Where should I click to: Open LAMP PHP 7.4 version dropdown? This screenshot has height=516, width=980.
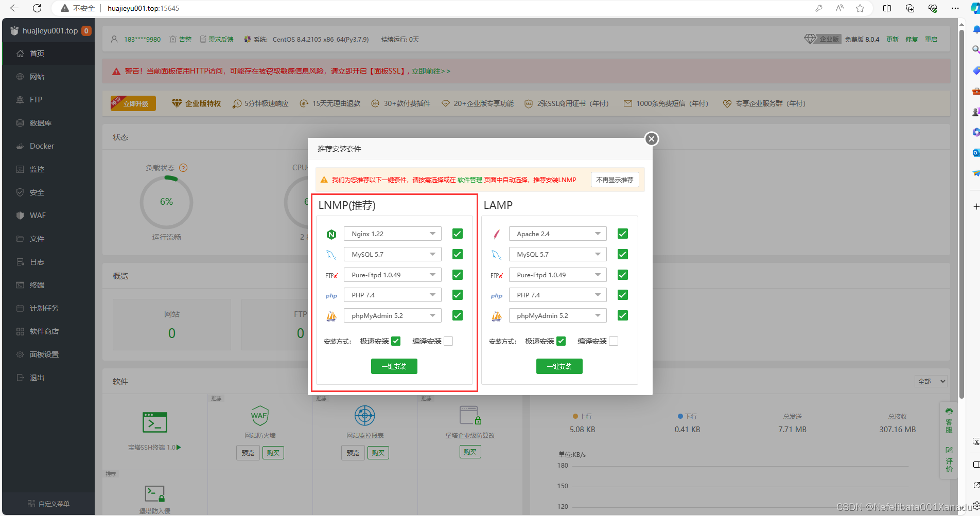point(558,295)
